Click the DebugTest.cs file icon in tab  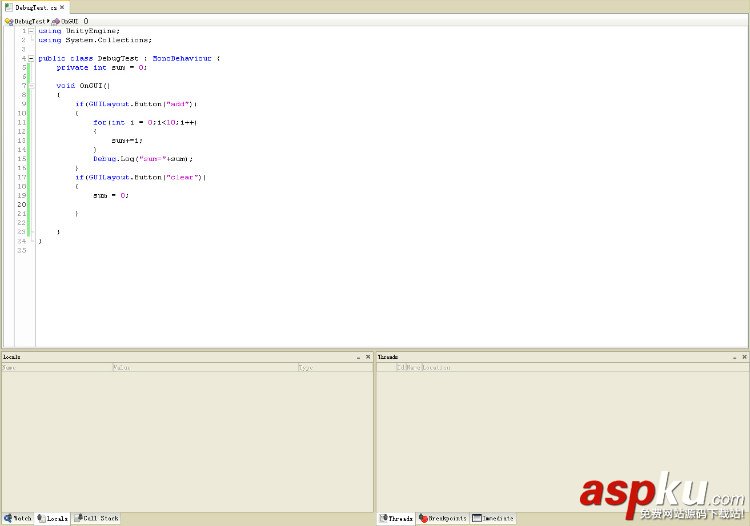click(x=9, y=7)
